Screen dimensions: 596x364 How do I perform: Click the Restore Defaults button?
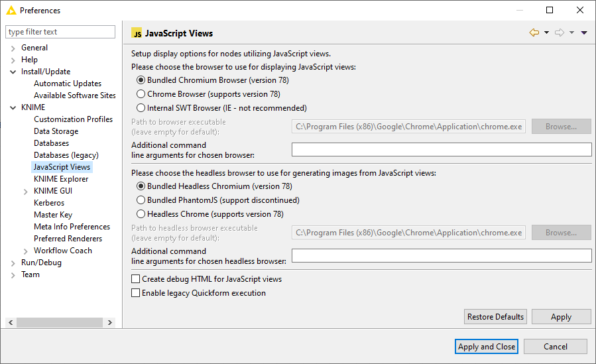tap(495, 317)
